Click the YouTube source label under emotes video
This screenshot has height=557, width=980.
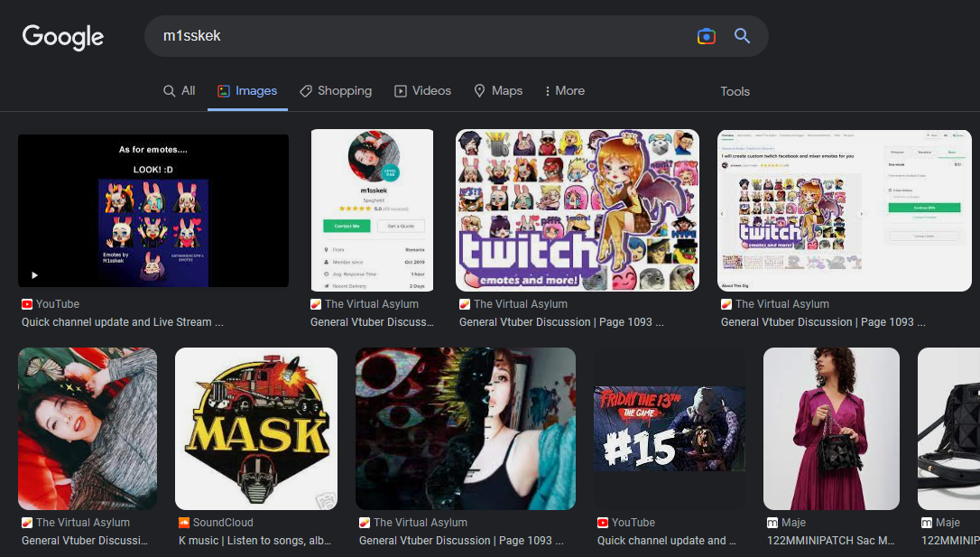point(58,304)
